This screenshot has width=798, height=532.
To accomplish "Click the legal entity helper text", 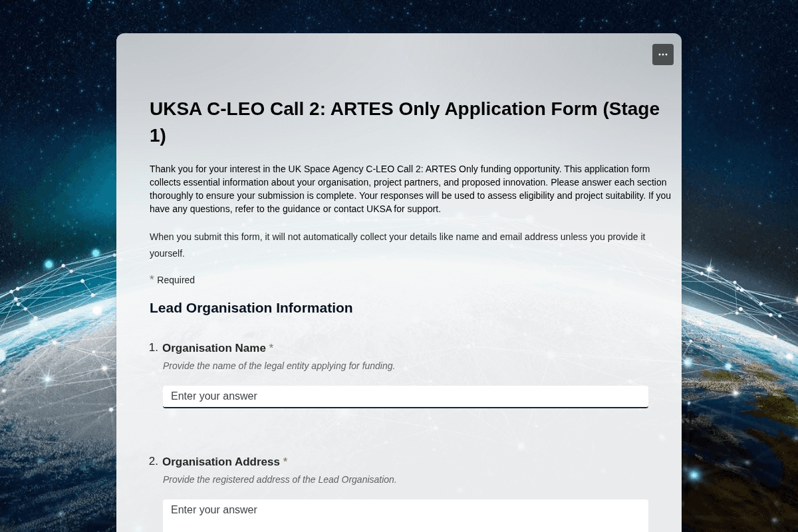I will pyautogui.click(x=279, y=366).
